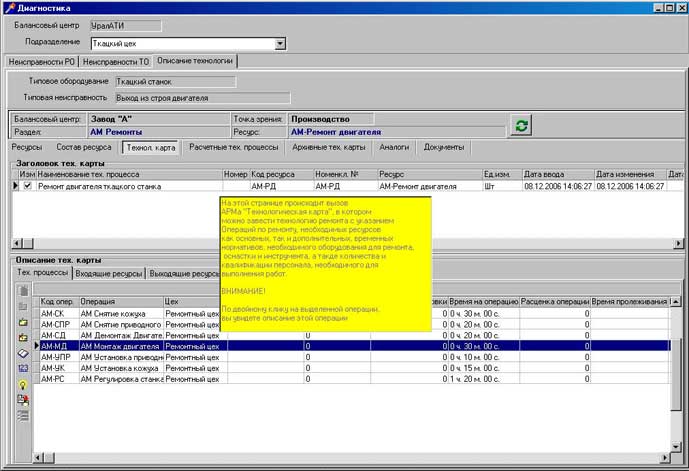Click the Время на операцию column header

point(484,302)
